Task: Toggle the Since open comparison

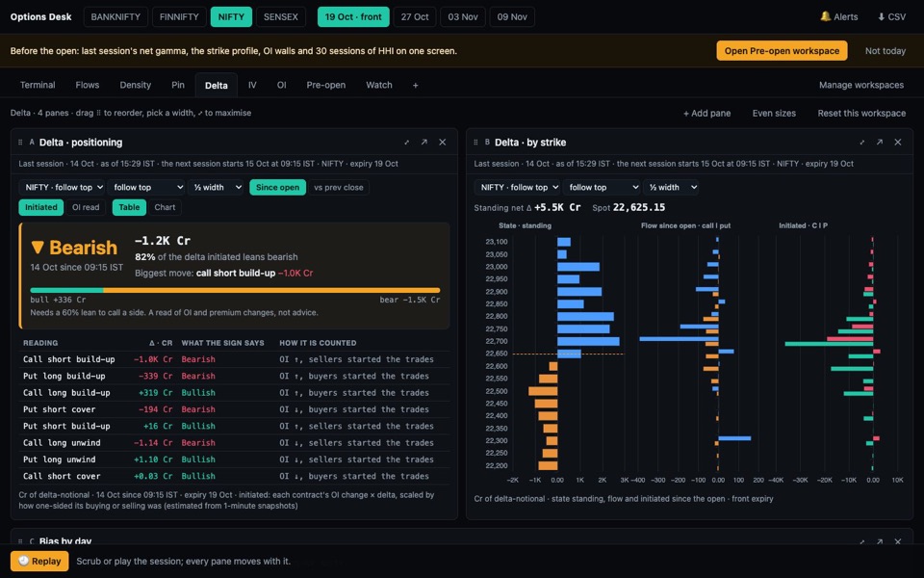Action: (277, 188)
